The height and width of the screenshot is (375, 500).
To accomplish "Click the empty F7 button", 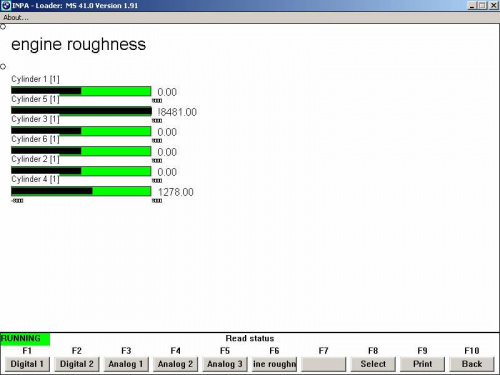I will tap(323, 364).
